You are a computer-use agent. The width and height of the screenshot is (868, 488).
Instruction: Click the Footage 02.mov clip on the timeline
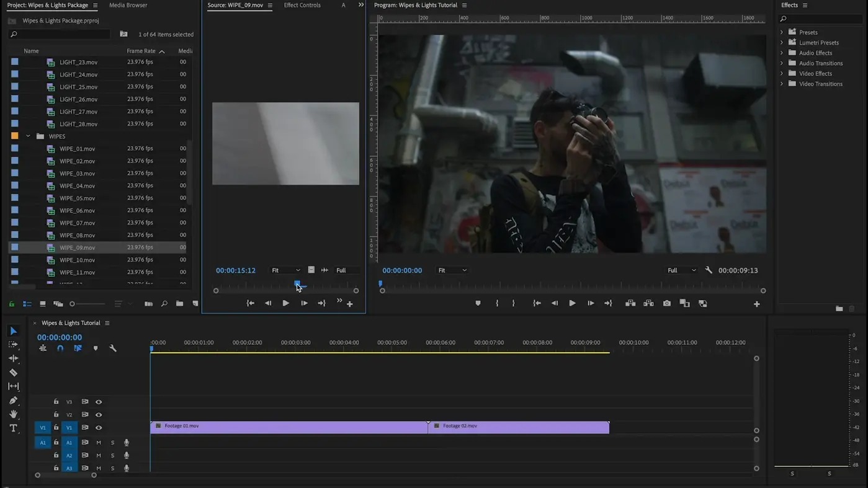[518, 427]
